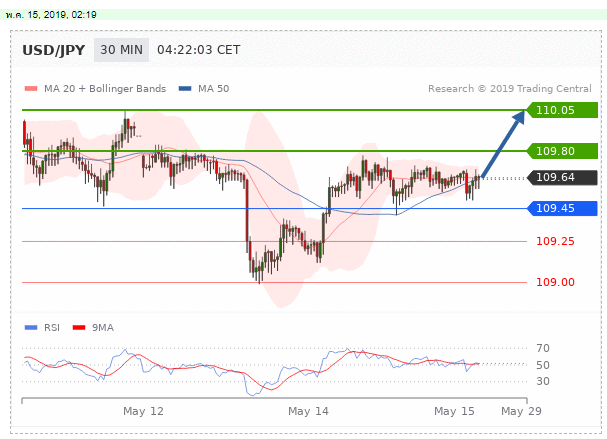The image size is (607, 439).
Task: Click the May 29 date axis label
Action: click(x=521, y=411)
